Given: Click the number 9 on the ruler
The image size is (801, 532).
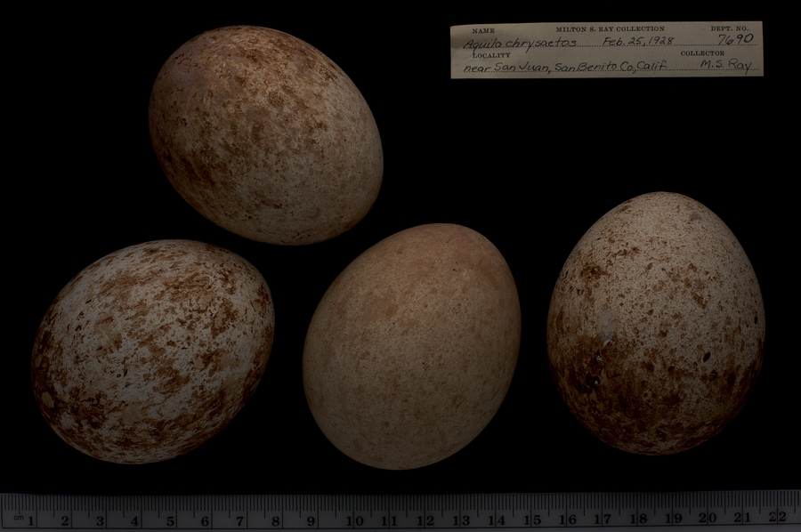Looking at the screenshot, I should 310,520.
